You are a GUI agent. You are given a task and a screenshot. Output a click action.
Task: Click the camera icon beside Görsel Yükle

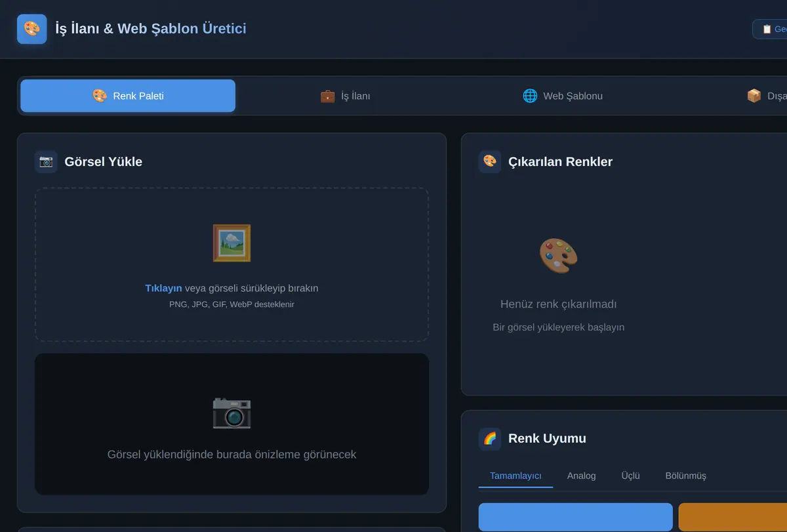click(x=46, y=161)
